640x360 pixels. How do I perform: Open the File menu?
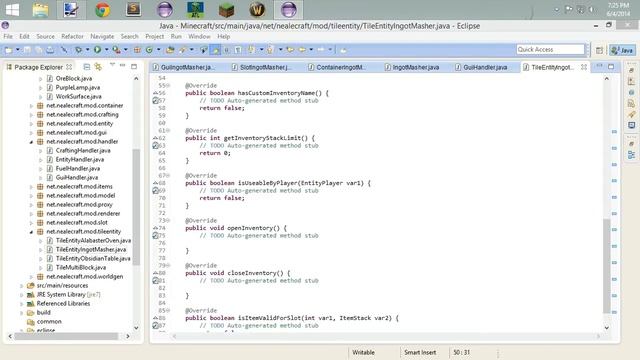(x=8, y=36)
